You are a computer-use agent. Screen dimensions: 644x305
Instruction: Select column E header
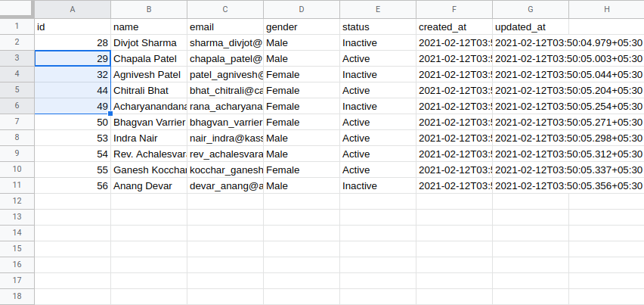click(378, 9)
